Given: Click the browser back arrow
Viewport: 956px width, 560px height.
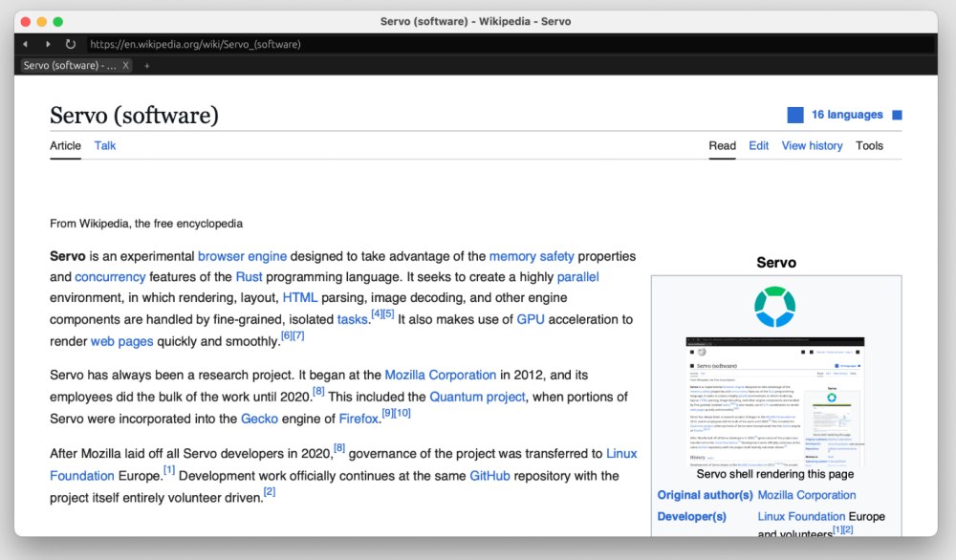Looking at the screenshot, I should click(x=26, y=44).
